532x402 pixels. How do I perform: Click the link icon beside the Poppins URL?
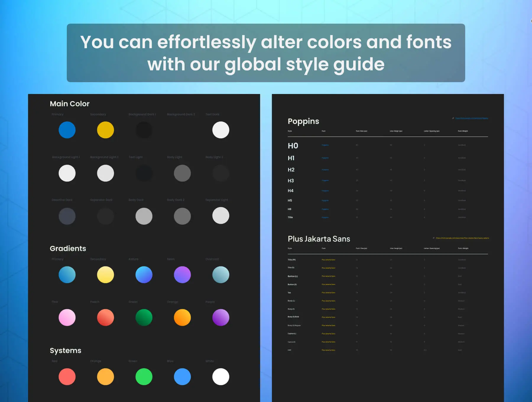[453, 118]
